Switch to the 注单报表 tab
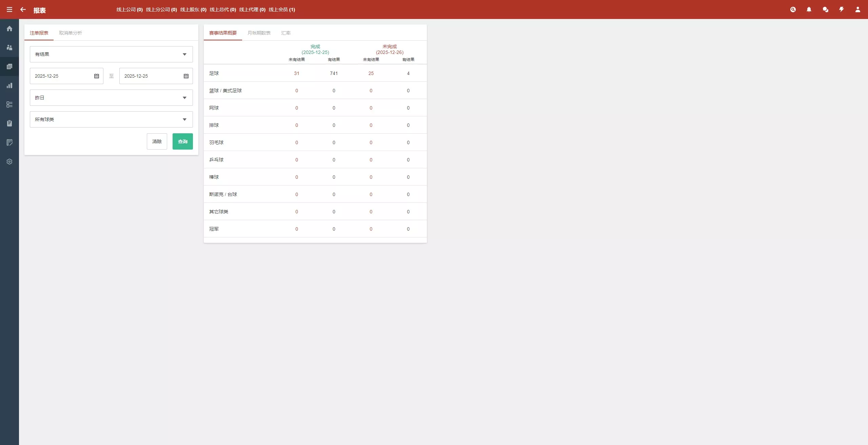Viewport: 868px width, 445px height. 39,33
